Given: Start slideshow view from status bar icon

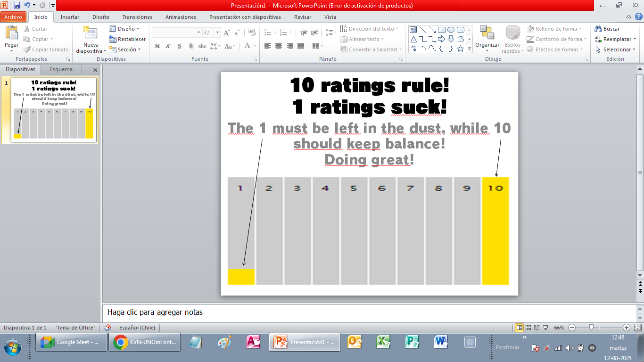Looking at the screenshot, I should click(545, 328).
